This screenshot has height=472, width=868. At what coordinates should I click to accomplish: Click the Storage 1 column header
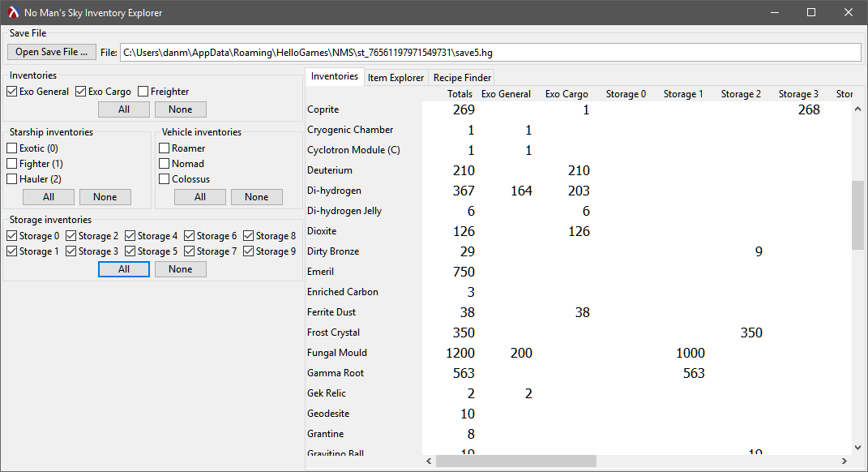point(684,94)
